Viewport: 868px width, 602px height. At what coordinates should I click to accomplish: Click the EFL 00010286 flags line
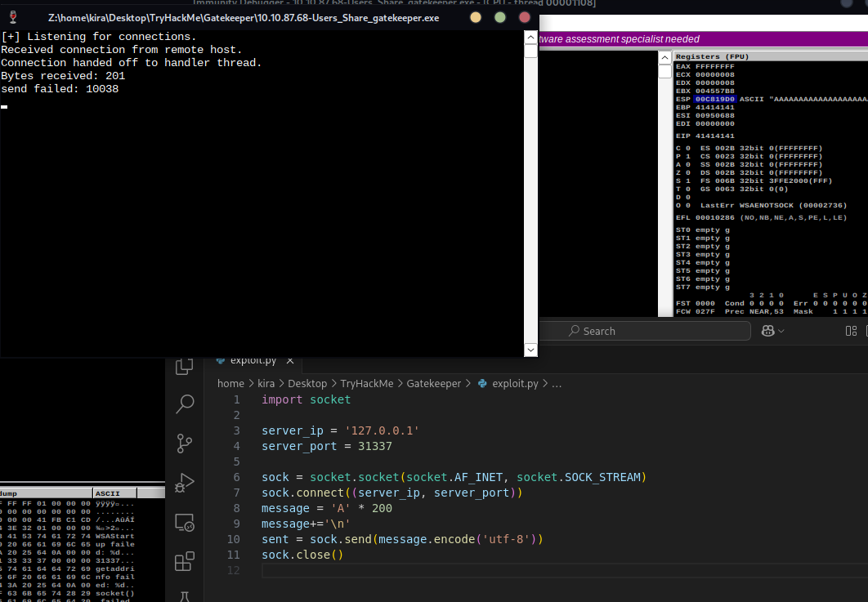(761, 217)
